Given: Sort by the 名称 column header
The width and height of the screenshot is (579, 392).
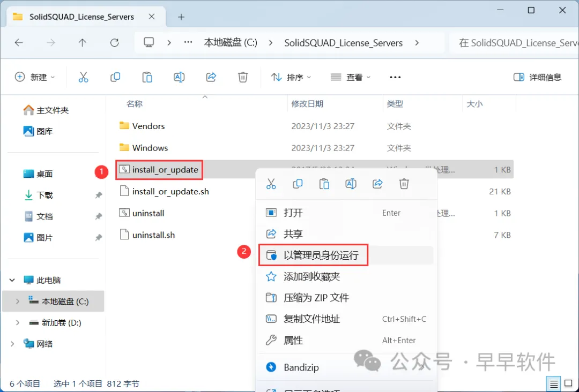Looking at the screenshot, I should click(x=135, y=104).
